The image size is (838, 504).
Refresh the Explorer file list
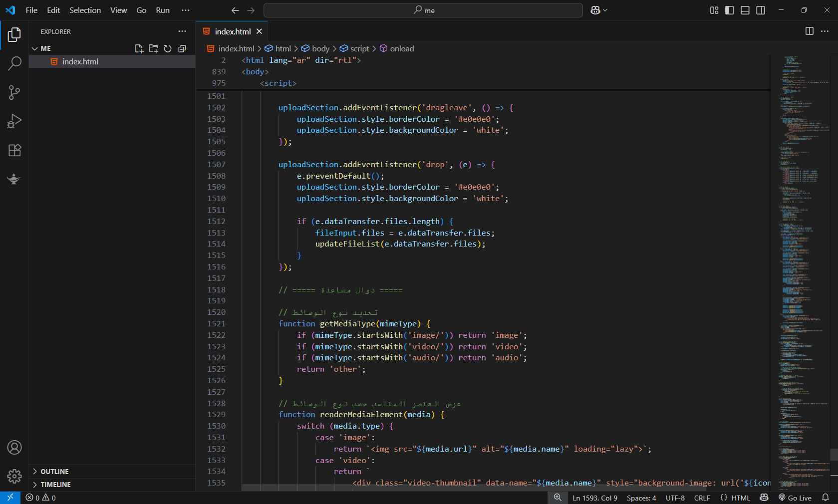(168, 48)
